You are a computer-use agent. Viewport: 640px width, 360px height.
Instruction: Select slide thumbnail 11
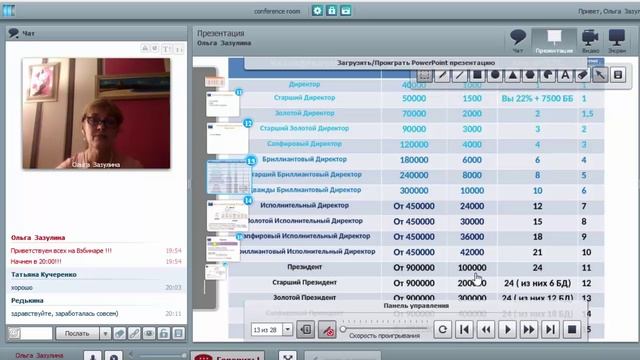pyautogui.click(x=223, y=104)
